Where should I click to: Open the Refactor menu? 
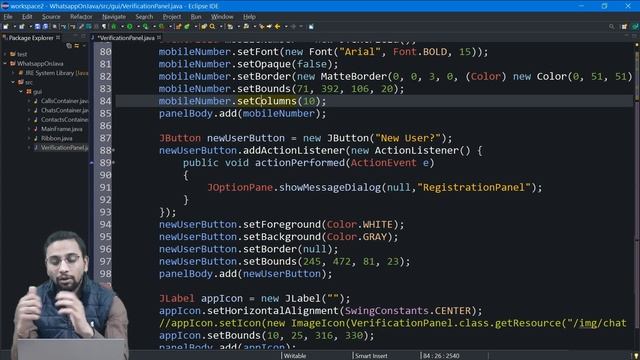(81, 17)
